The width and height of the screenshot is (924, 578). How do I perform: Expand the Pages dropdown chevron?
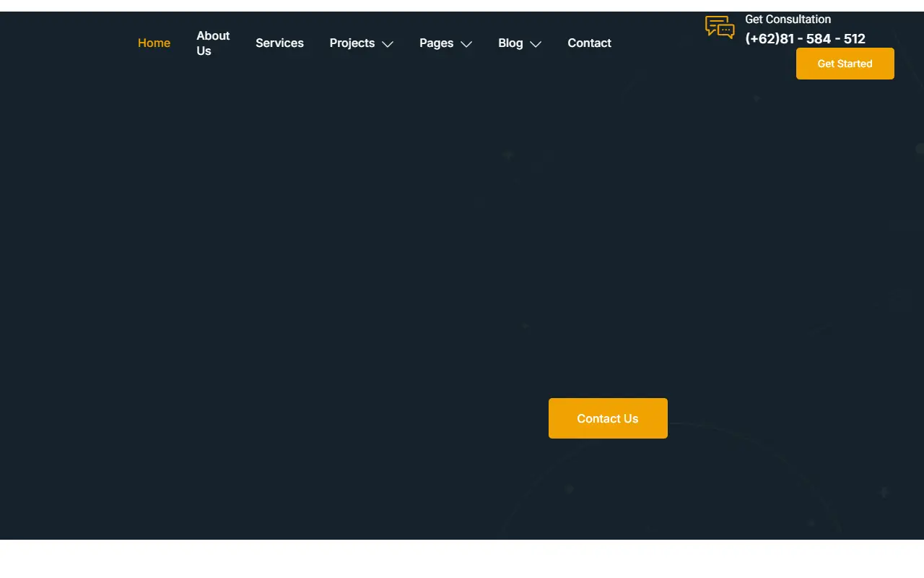click(466, 44)
